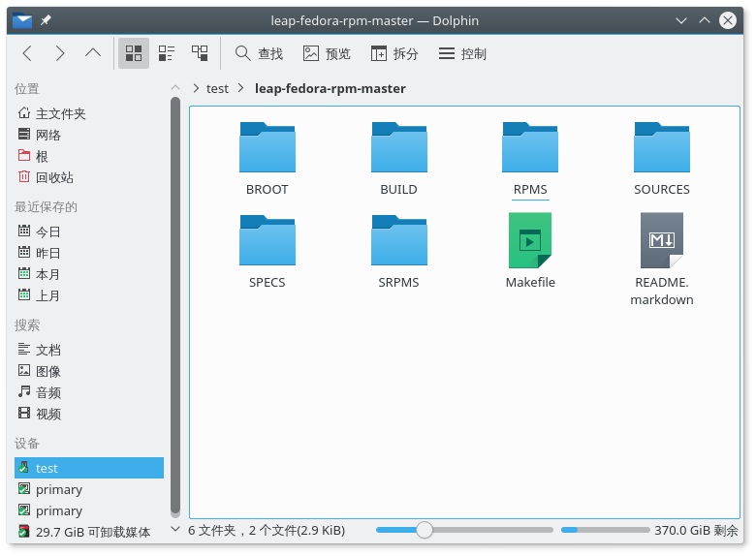This screenshot has height=556, width=756.
Task: Click 'test' in the breadcrumb path
Action: (x=217, y=89)
